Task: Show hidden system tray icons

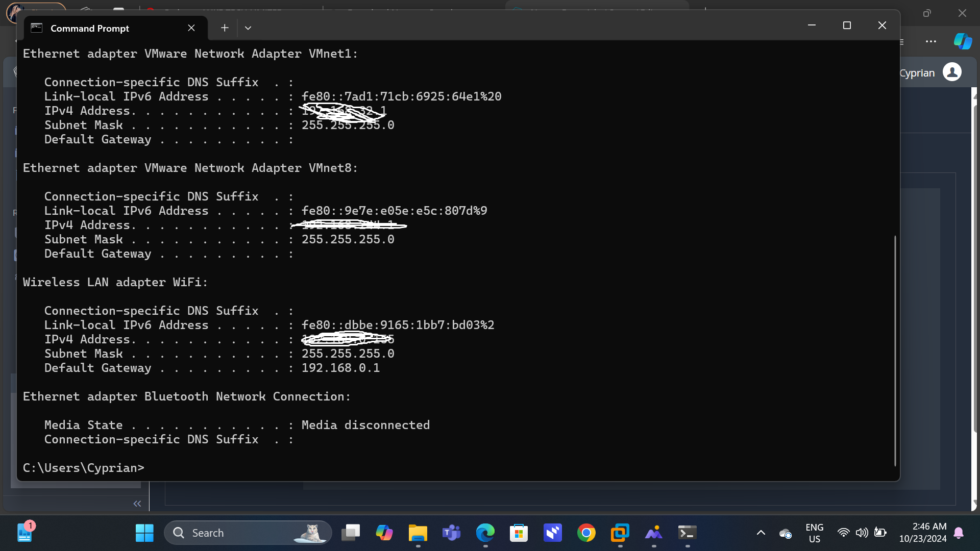Action: pyautogui.click(x=761, y=533)
